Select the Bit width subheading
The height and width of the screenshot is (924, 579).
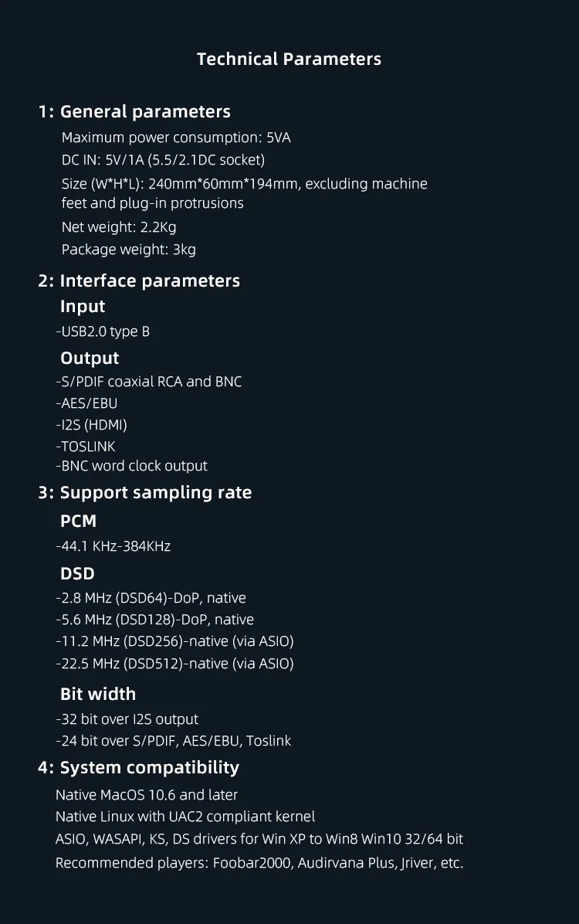[98, 695]
